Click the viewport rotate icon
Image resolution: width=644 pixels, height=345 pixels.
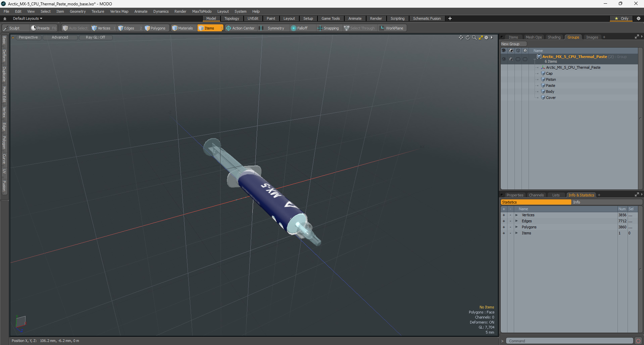tap(467, 38)
